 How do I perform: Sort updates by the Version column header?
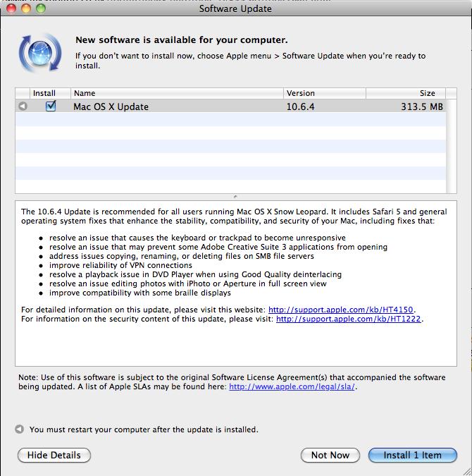pyautogui.click(x=325, y=93)
